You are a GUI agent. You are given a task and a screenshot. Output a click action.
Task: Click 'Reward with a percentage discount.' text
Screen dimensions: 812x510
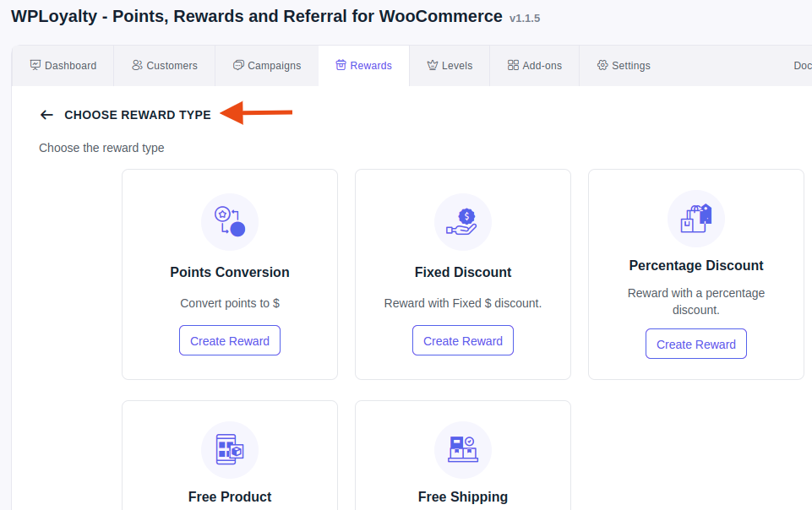(x=696, y=301)
